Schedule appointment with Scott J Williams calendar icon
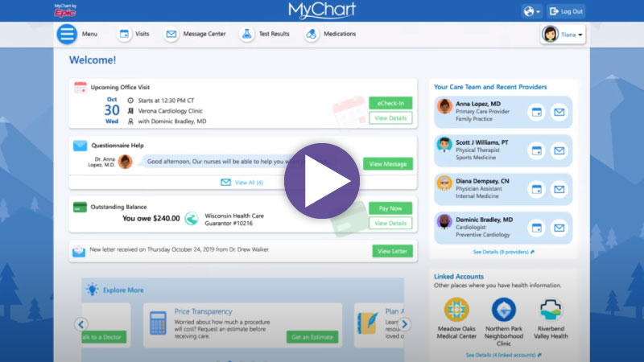 click(x=537, y=150)
